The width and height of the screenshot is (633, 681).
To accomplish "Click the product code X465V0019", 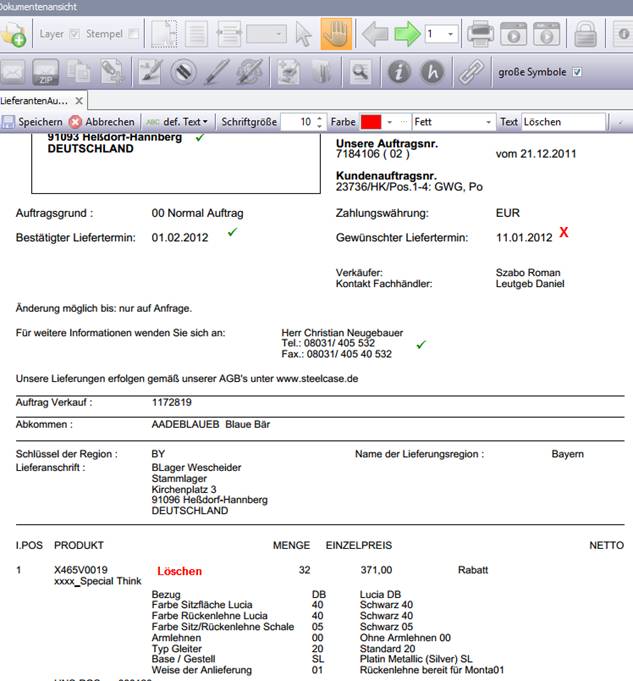I will pyautogui.click(x=81, y=570).
